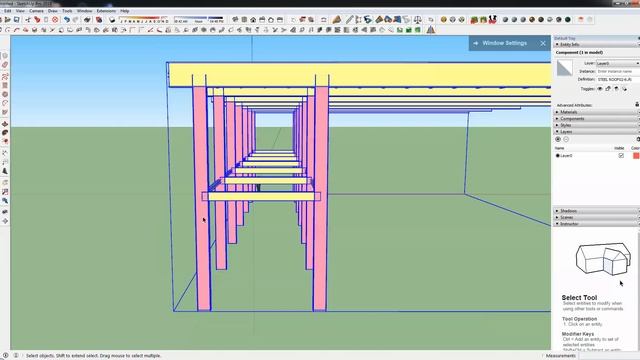Open the Layer0 color swatch

tap(636, 156)
